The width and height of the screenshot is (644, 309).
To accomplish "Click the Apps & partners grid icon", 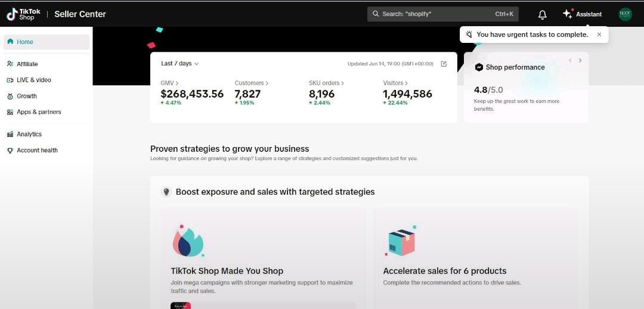I will [10, 112].
